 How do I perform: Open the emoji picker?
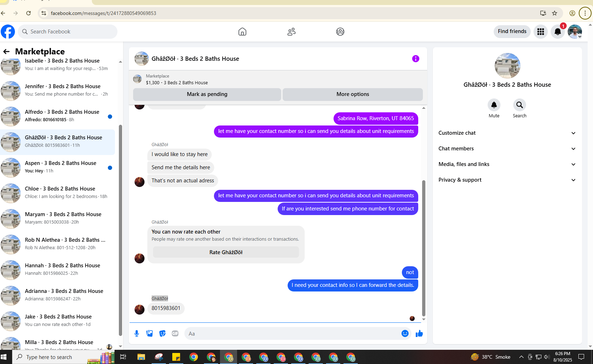pyautogui.click(x=405, y=333)
